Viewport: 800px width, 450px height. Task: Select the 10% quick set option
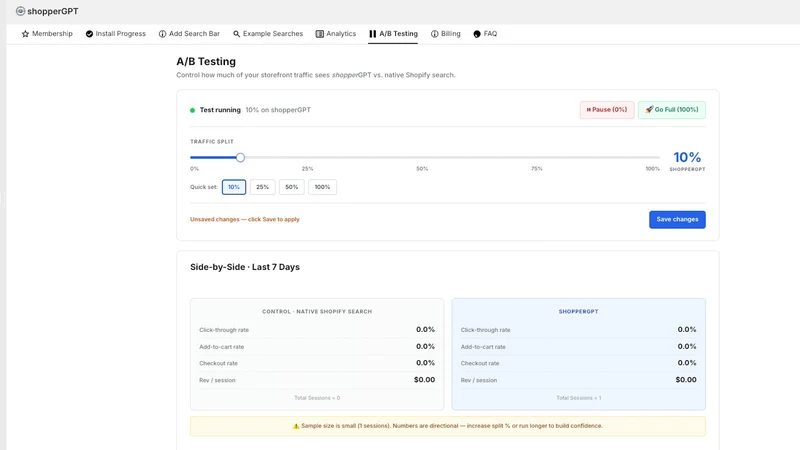coord(234,187)
